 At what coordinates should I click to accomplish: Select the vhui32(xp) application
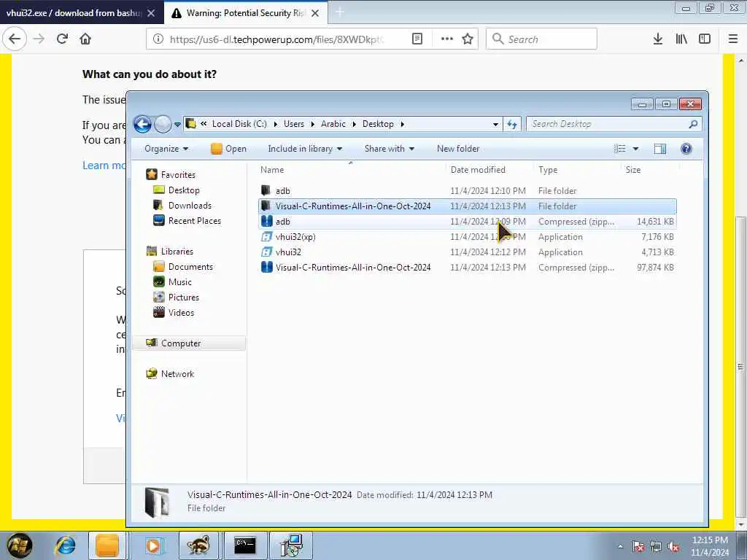click(468, 237)
